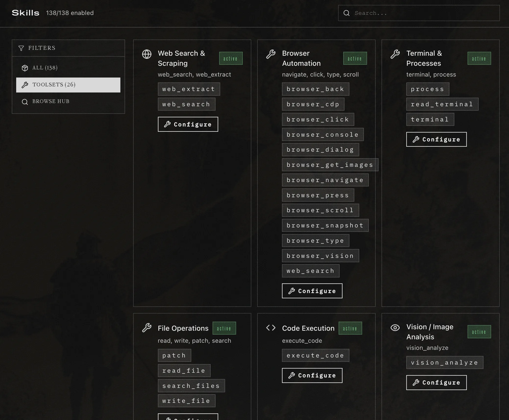Click the terminal tag chip
Image resolution: width=509 pixels, height=420 pixels.
[430, 119]
